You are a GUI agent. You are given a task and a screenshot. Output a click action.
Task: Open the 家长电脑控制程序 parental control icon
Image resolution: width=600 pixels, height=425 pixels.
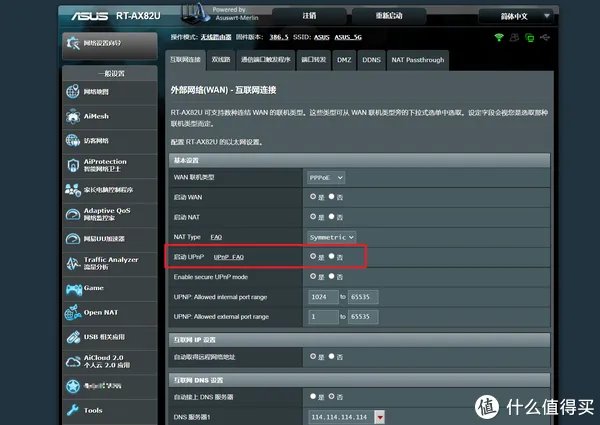(73, 190)
